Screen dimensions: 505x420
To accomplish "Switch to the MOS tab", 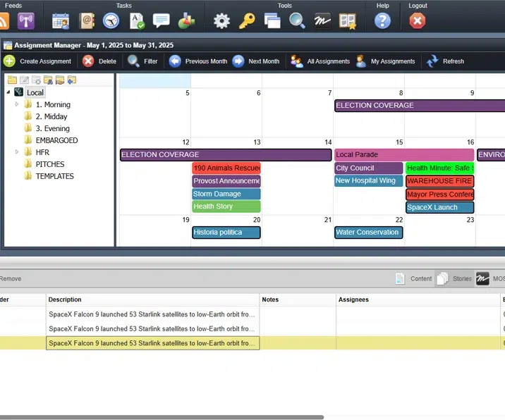I will pyautogui.click(x=490, y=279).
